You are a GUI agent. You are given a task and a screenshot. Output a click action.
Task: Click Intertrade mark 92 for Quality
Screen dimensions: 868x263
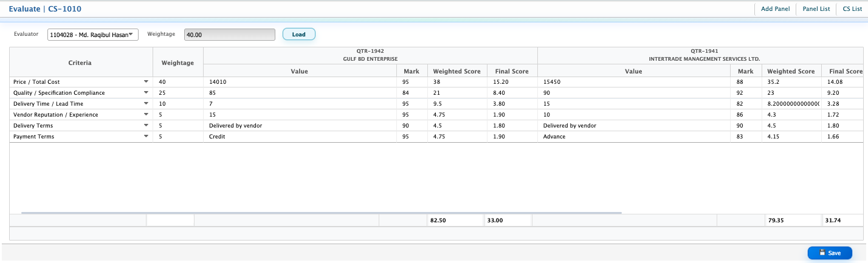coord(746,92)
